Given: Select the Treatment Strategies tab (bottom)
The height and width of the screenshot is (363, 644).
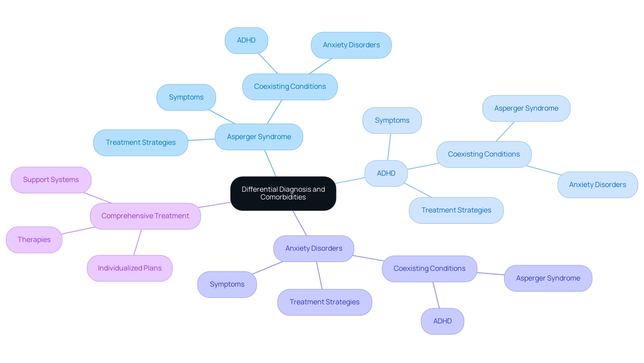Looking at the screenshot, I should [324, 302].
